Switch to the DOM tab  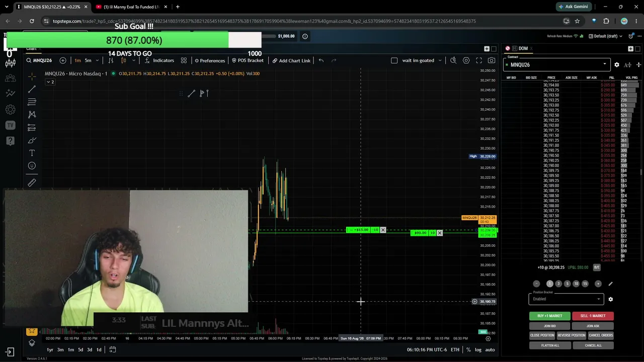point(523,48)
